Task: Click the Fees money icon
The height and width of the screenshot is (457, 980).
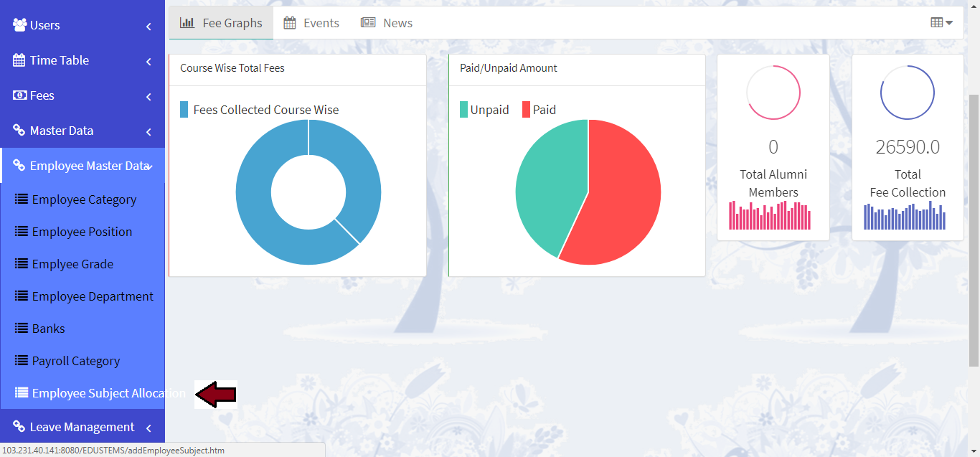Action: pyautogui.click(x=19, y=95)
